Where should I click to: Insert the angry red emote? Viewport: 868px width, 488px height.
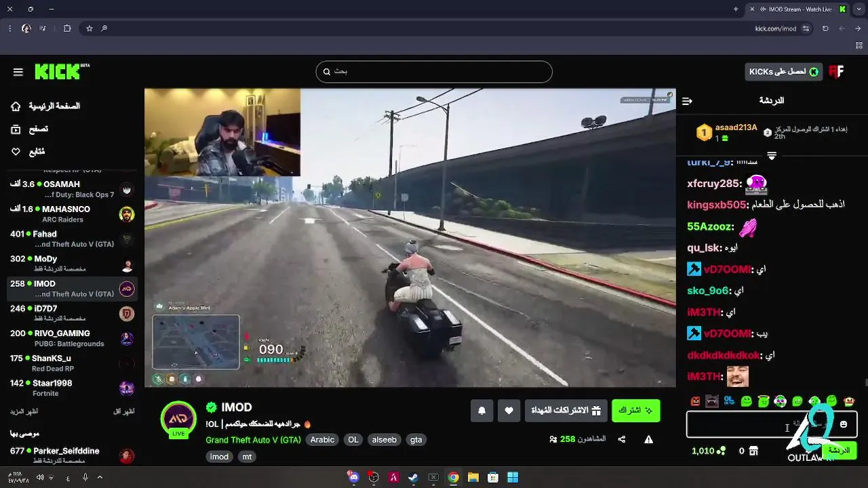tap(695, 401)
